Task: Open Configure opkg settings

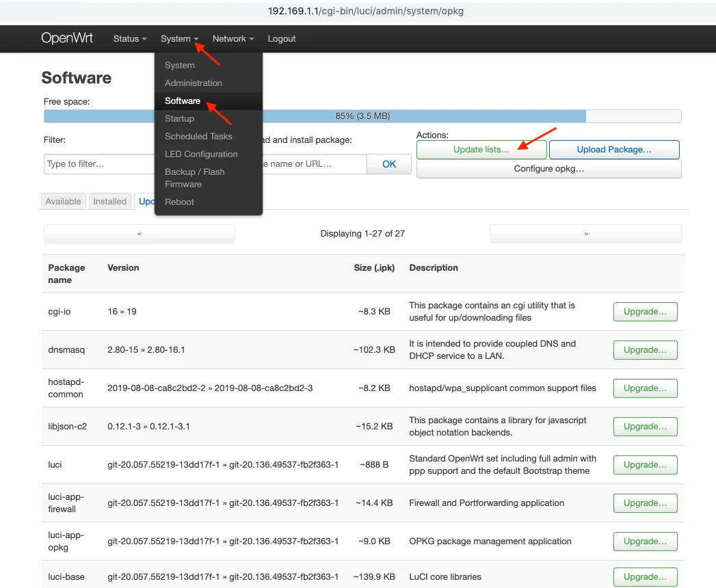Action: click(x=548, y=169)
